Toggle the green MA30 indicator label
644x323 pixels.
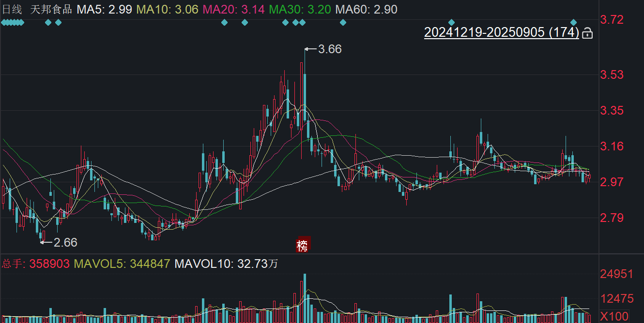pyautogui.click(x=299, y=9)
